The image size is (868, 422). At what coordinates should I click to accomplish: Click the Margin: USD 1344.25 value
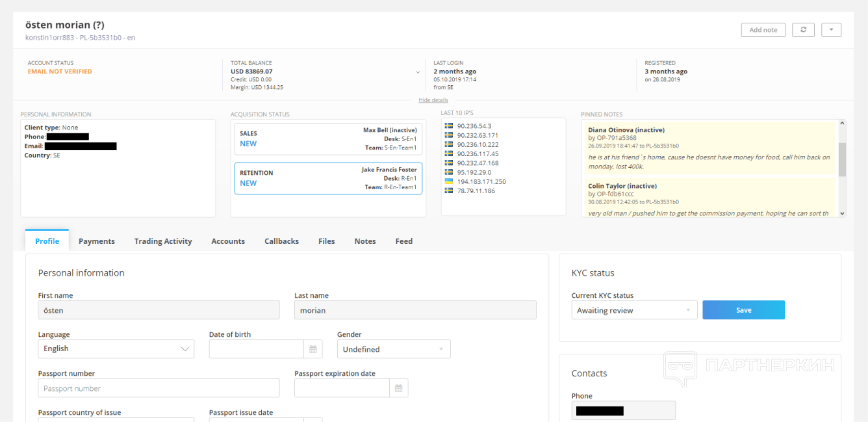point(257,87)
